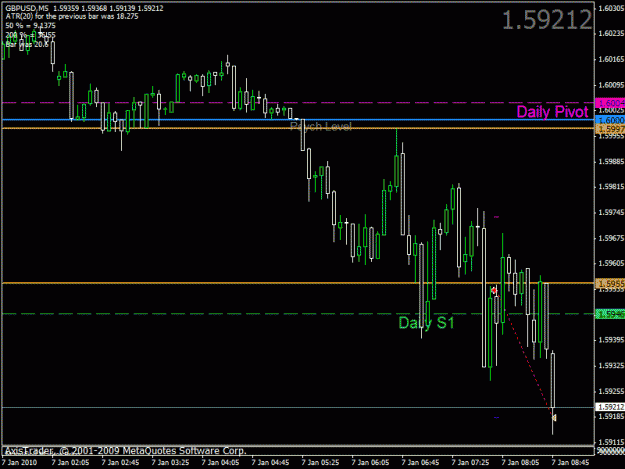
Task: Click 1.60235 on the price axis
Action: tap(611, 33)
